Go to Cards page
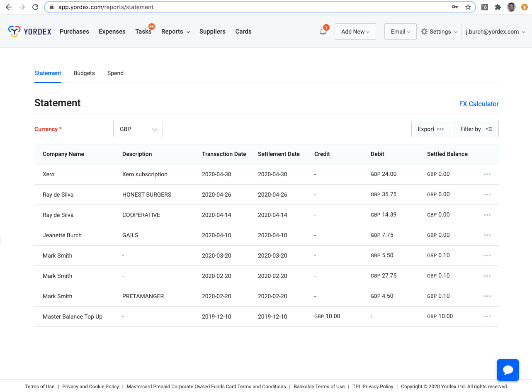 243,32
